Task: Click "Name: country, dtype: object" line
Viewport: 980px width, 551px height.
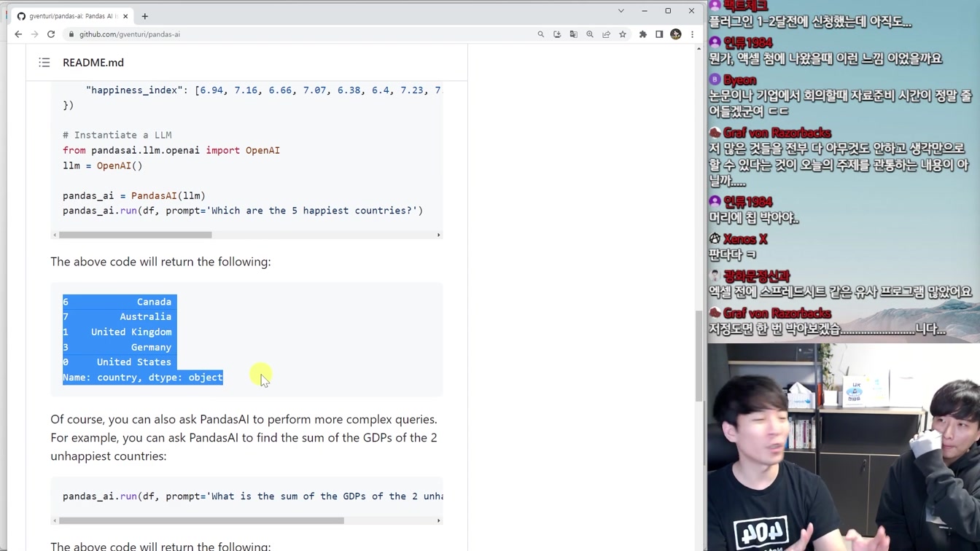Action: 143,378
